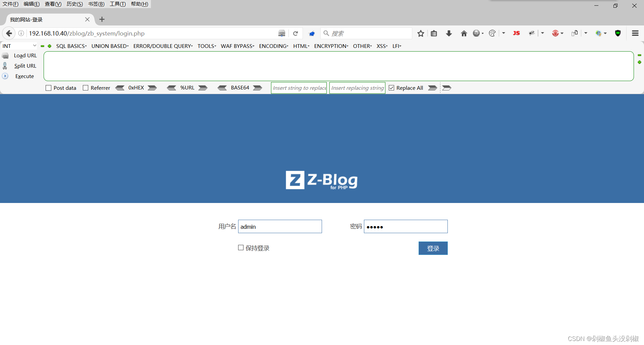644x345 pixels.
Task: Open the bookmarks list icon
Action: pos(434,33)
